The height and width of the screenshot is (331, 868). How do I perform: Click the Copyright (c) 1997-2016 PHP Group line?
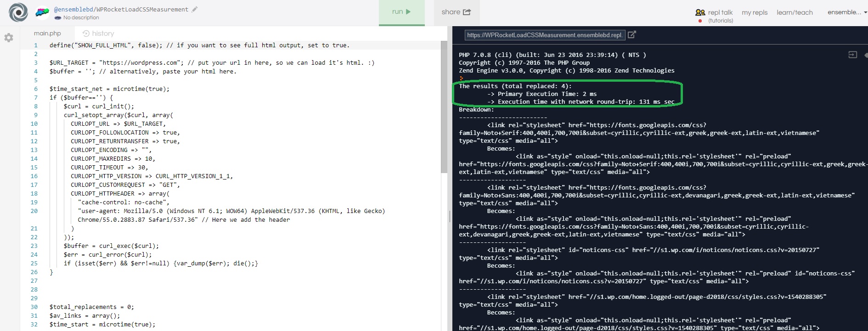pos(524,63)
